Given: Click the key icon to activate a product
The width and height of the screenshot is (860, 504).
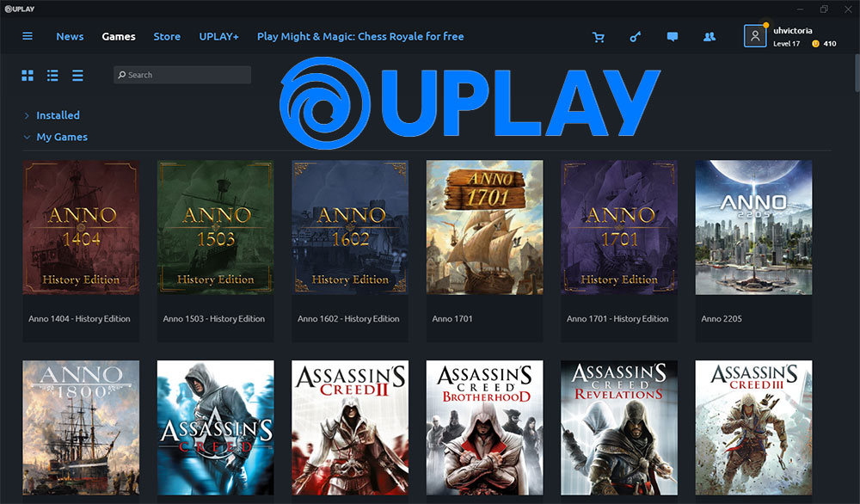Looking at the screenshot, I should click(636, 37).
